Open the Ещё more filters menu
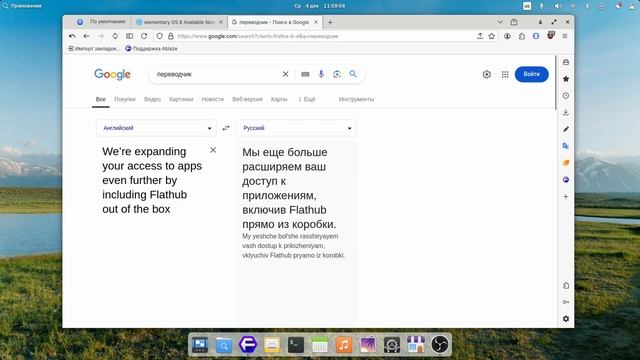The height and width of the screenshot is (360, 640). [x=307, y=99]
